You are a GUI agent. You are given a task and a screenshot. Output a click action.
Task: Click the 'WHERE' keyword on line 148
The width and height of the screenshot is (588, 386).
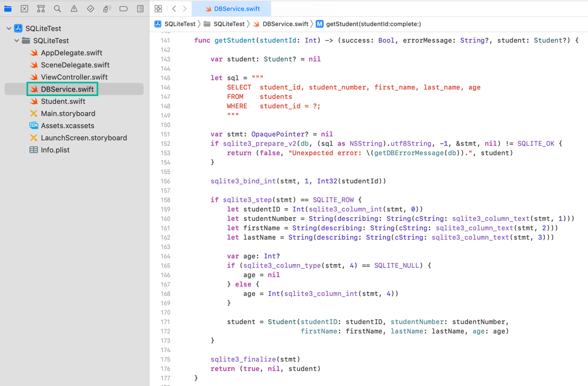pos(237,106)
